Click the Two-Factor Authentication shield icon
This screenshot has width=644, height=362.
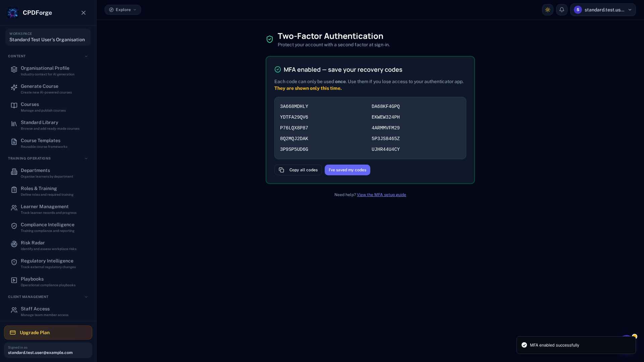tap(270, 39)
